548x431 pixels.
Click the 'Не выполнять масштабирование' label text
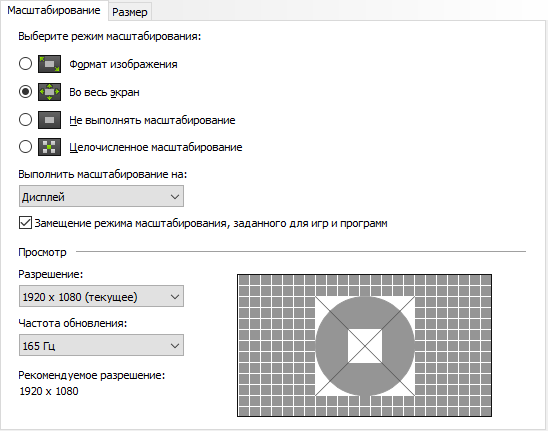click(x=152, y=120)
